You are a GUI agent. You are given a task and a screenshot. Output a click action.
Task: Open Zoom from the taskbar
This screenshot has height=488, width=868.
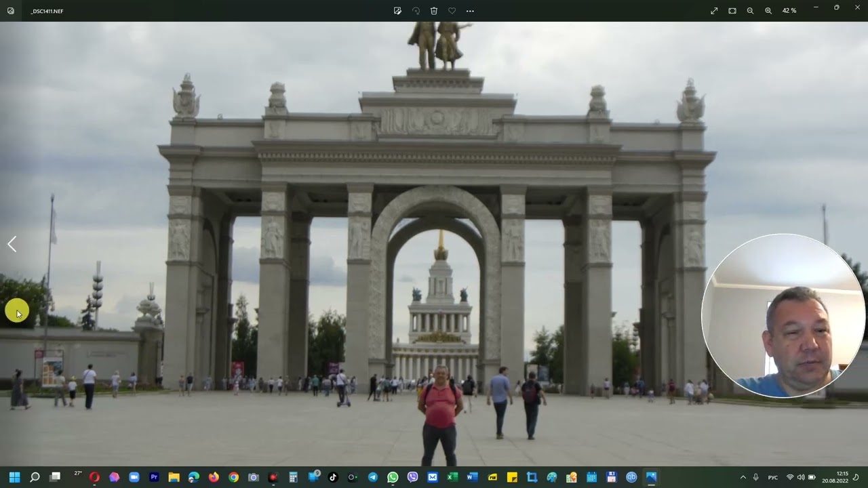(x=134, y=477)
